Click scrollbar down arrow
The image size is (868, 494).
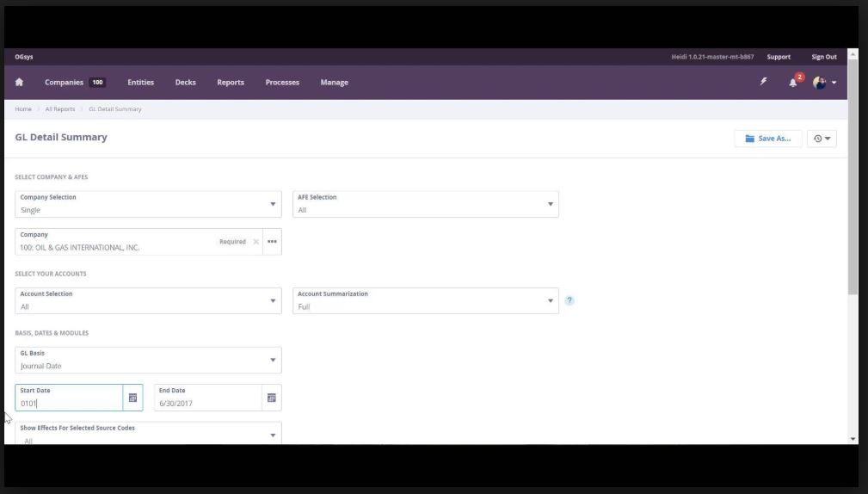tap(853, 439)
